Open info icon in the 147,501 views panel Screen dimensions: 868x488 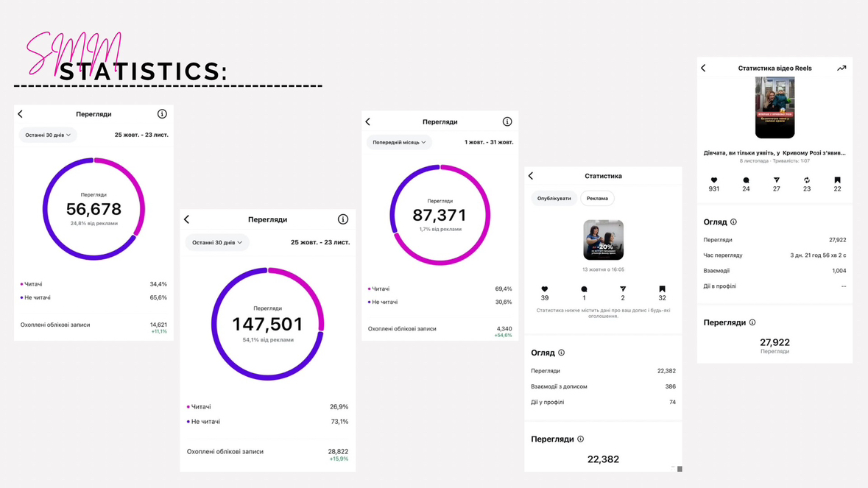pyautogui.click(x=342, y=219)
